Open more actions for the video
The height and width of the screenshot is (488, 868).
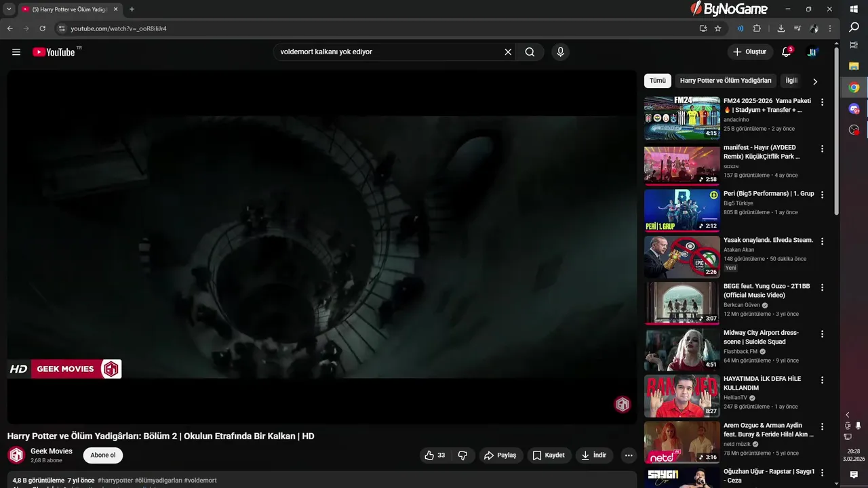629,455
